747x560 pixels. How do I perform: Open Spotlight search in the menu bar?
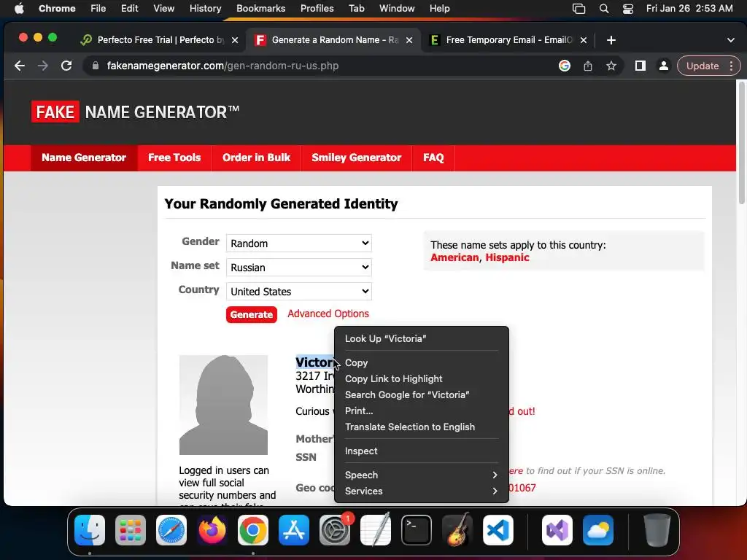point(604,9)
